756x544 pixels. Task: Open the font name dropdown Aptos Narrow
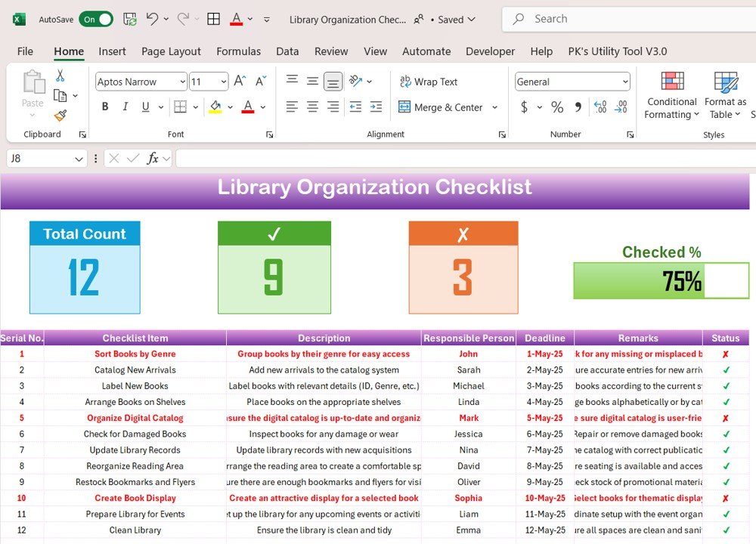coord(183,82)
